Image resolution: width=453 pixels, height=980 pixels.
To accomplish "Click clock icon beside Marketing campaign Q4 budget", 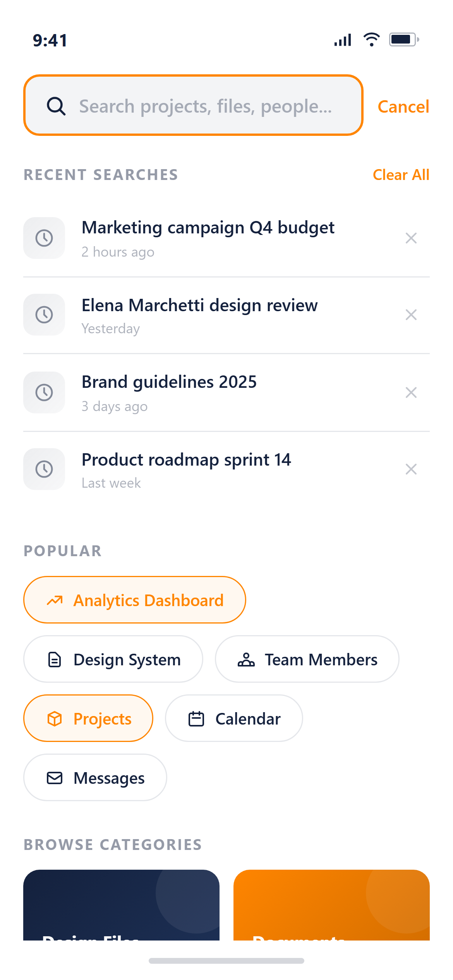I will tap(44, 238).
